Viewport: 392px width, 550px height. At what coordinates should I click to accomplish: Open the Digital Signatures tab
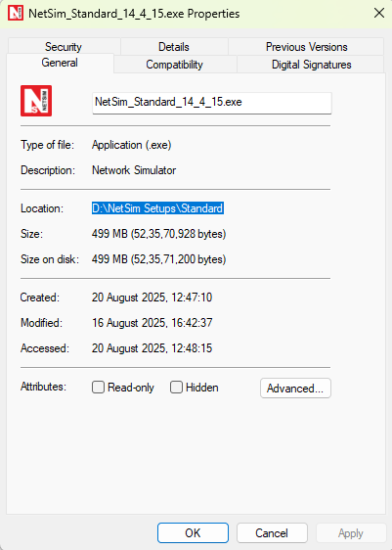click(312, 65)
